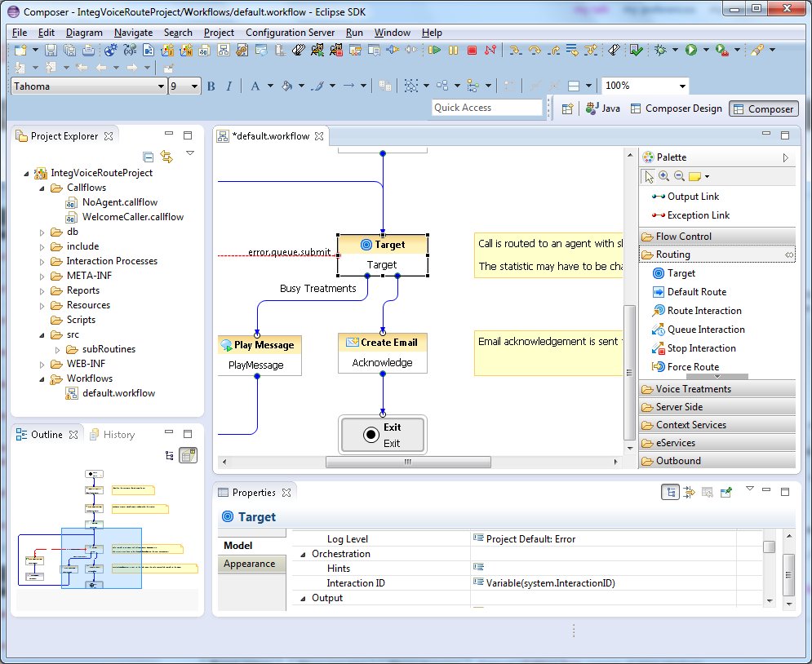Select the History tab
812x664 pixels.
[x=113, y=435]
